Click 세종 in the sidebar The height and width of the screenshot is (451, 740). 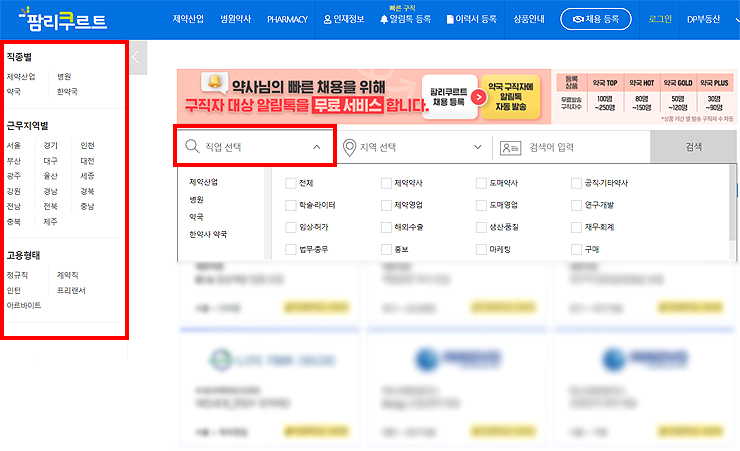point(87,176)
